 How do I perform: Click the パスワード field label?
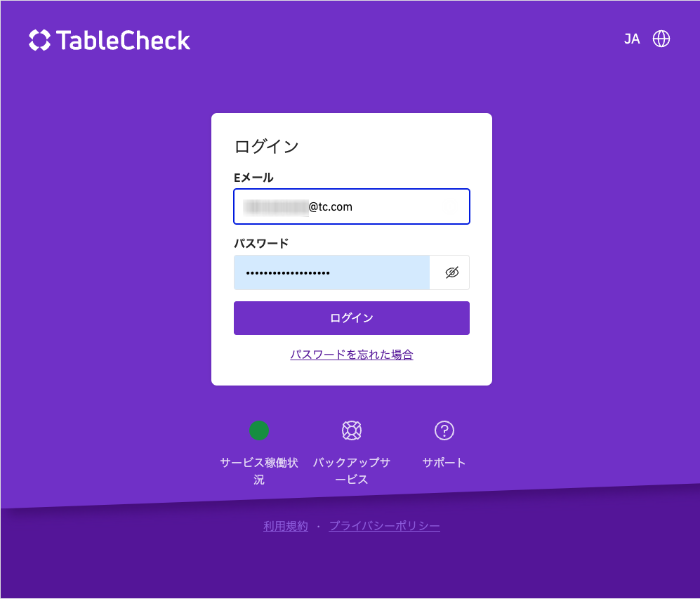(261, 244)
